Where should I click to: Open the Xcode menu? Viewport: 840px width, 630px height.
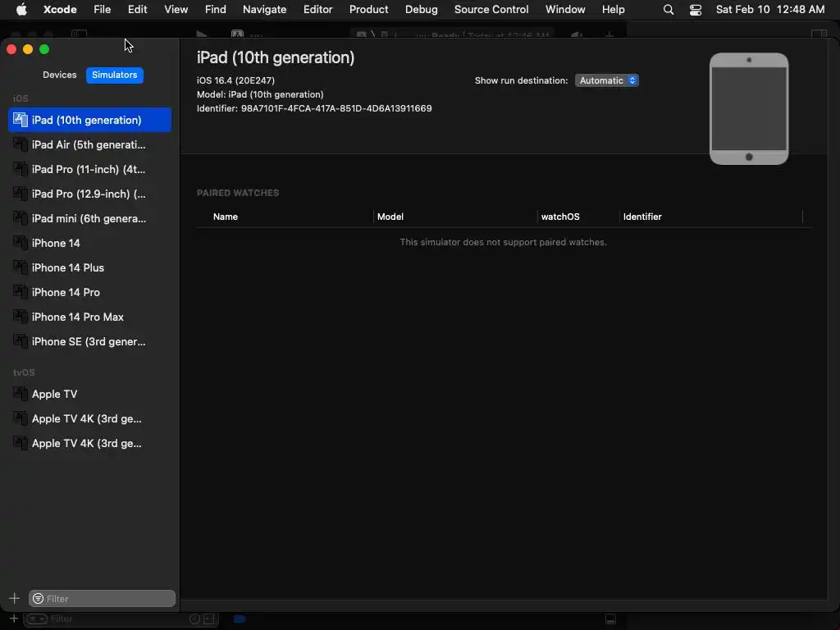60,9
